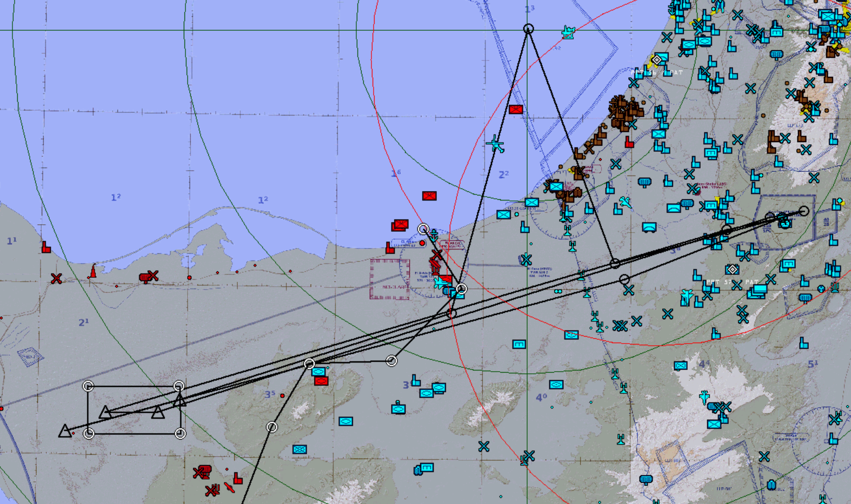Select the cyan aircraft icon over the sea

point(495,144)
